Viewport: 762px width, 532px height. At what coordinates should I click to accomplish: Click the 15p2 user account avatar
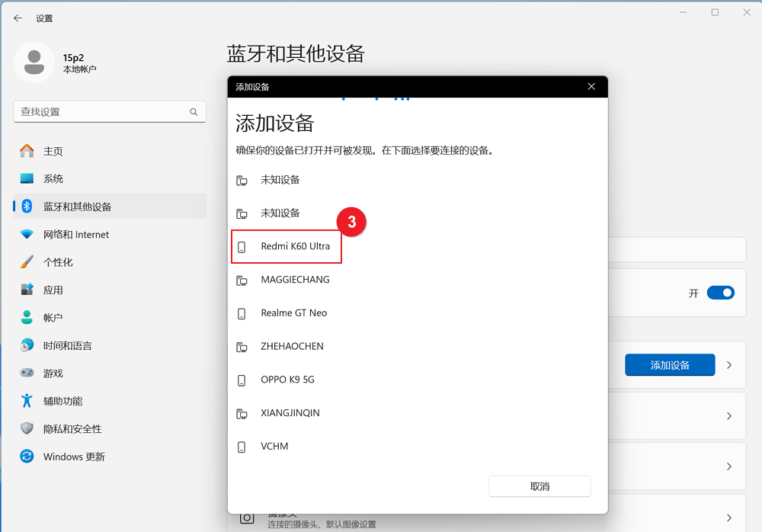click(x=34, y=62)
